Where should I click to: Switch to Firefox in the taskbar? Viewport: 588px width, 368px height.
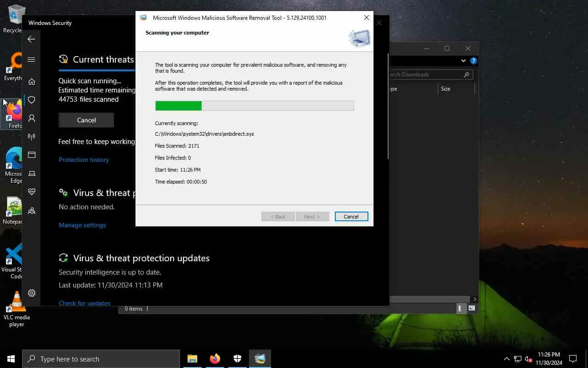pos(215,359)
